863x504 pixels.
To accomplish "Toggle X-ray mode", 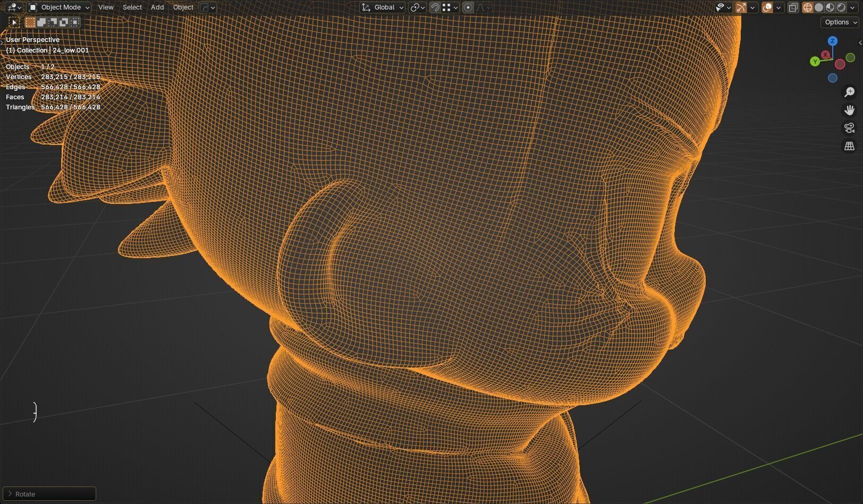I will coord(793,7).
